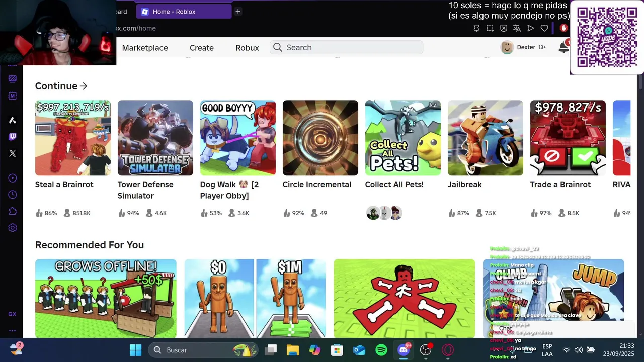Open the weather widget on taskbar
The height and width of the screenshot is (362, 644).
click(16, 349)
